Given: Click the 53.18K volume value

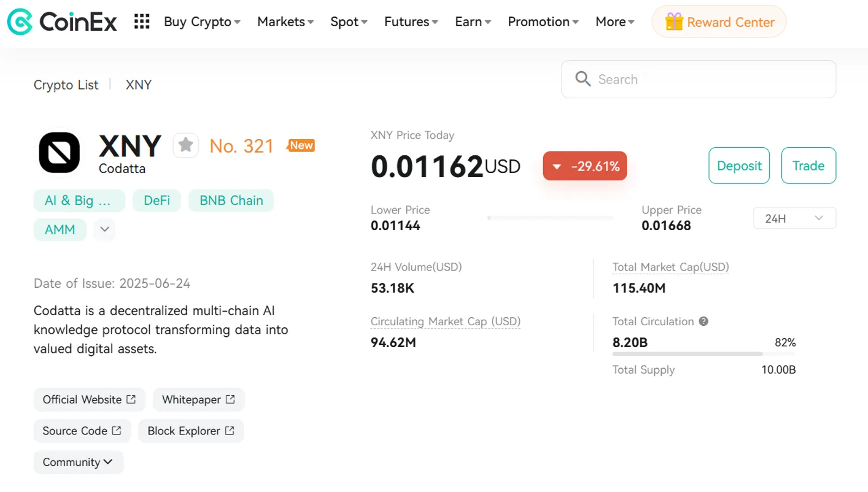Looking at the screenshot, I should coord(392,288).
